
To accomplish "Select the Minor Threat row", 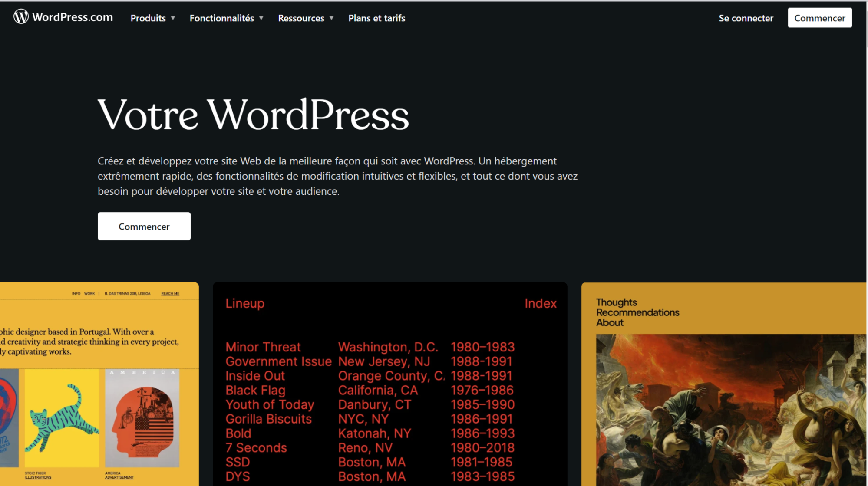I will click(x=370, y=347).
